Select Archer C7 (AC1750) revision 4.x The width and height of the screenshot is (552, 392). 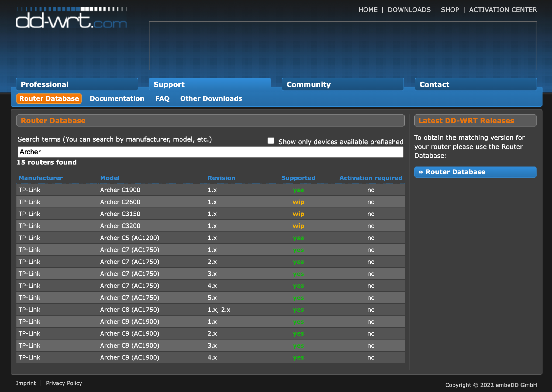point(211,286)
